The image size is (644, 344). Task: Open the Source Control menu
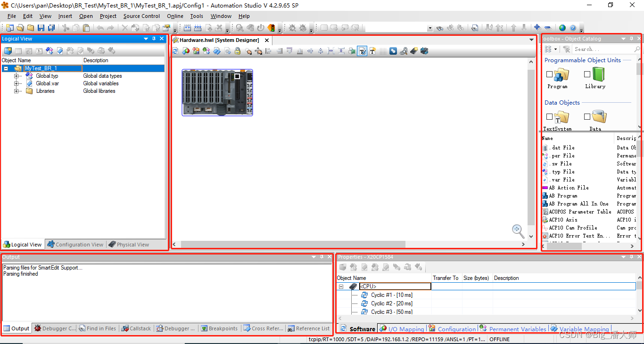pos(141,16)
